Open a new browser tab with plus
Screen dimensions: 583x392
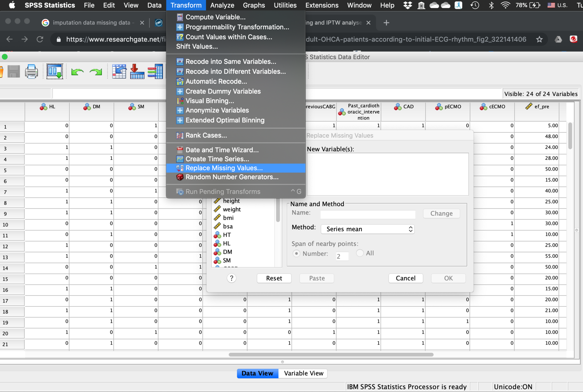(386, 23)
